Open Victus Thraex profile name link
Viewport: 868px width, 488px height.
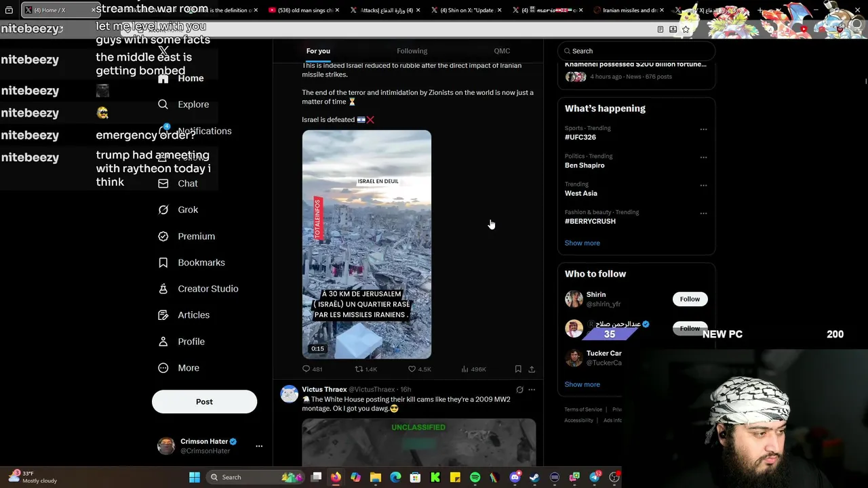coord(324,390)
